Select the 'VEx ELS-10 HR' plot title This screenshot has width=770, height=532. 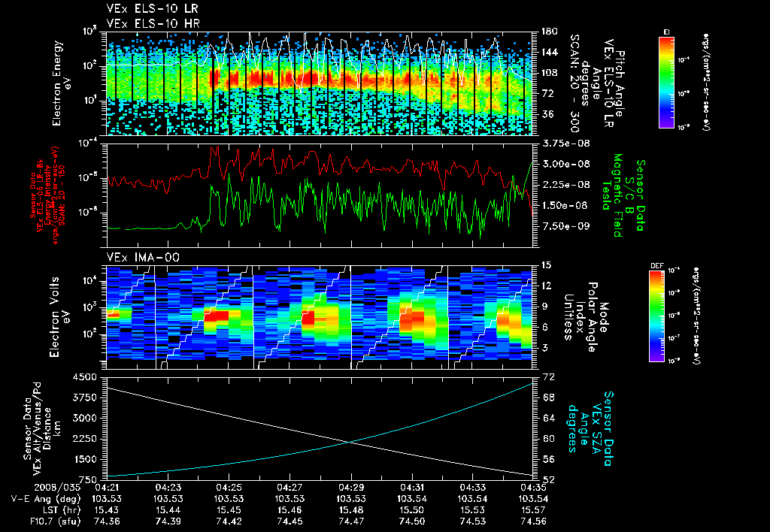coord(153,23)
